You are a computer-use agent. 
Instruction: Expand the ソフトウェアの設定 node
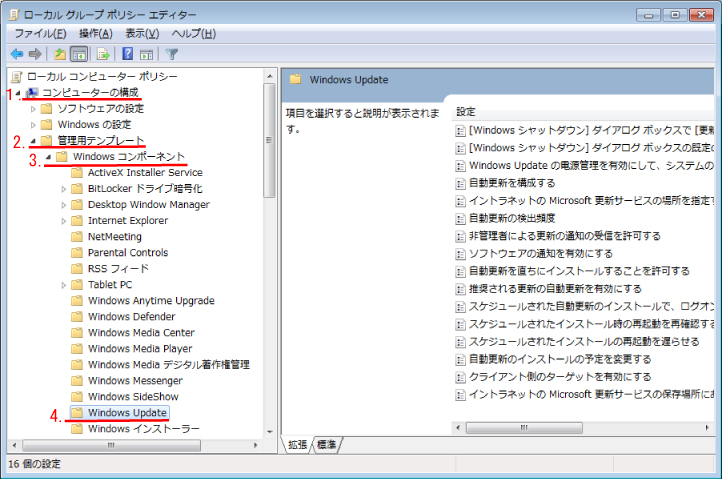click(x=33, y=109)
